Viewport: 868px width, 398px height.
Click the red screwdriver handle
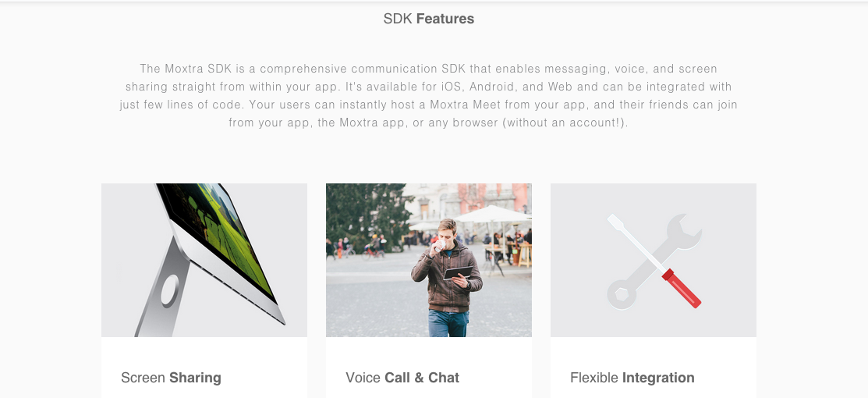click(682, 288)
